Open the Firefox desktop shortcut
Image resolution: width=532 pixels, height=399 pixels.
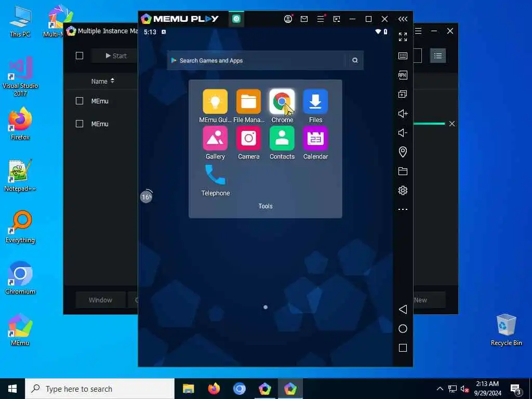pyautogui.click(x=20, y=124)
